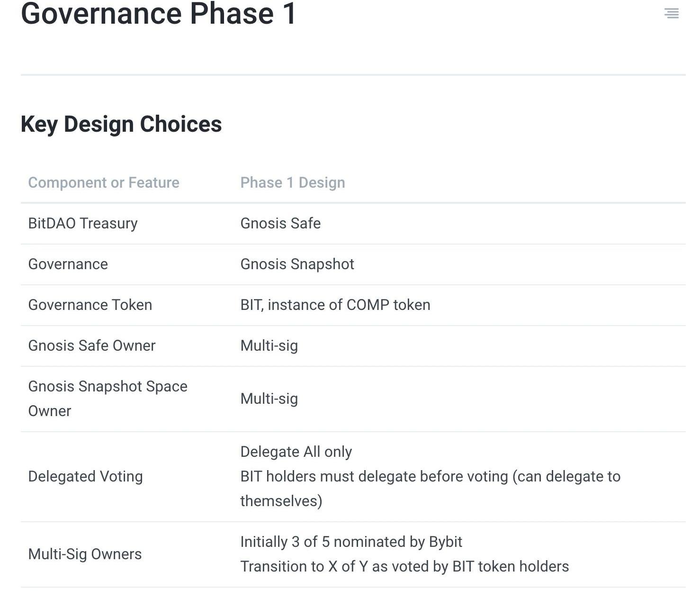Click the Delegate All only text
Screen dimensions: 700x599
tap(296, 452)
